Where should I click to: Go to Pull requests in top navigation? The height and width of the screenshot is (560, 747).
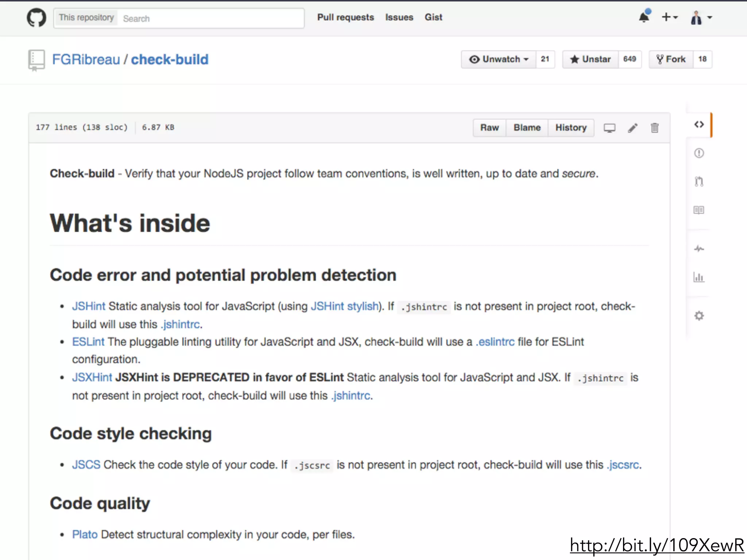[x=345, y=17]
